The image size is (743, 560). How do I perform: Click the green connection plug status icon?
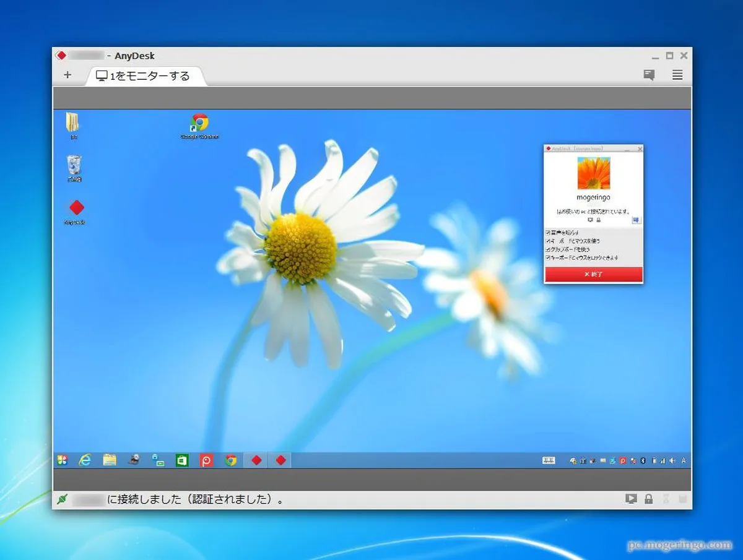coord(62,499)
